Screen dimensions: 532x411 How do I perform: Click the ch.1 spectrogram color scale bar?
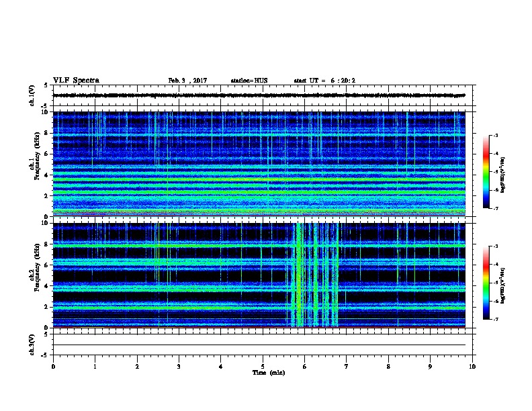click(x=486, y=172)
